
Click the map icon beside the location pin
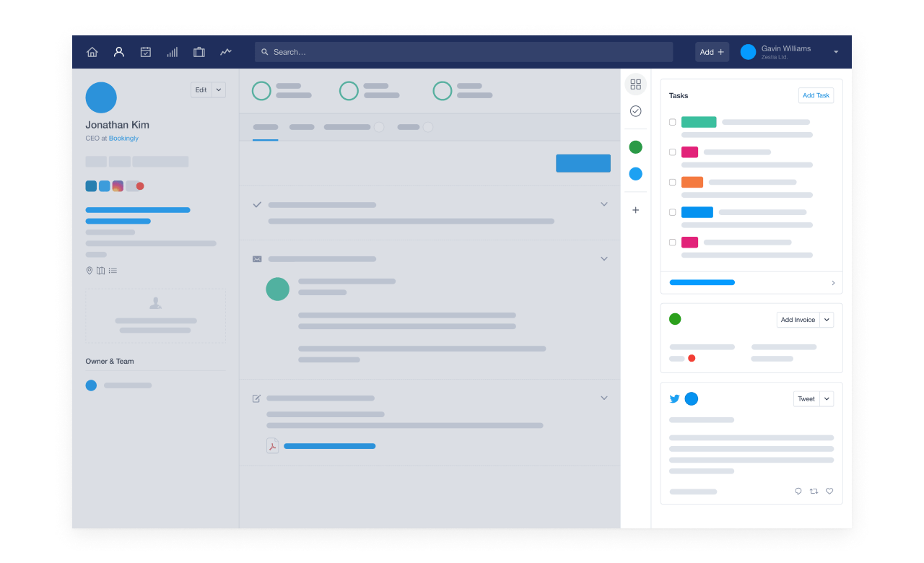[x=101, y=271]
